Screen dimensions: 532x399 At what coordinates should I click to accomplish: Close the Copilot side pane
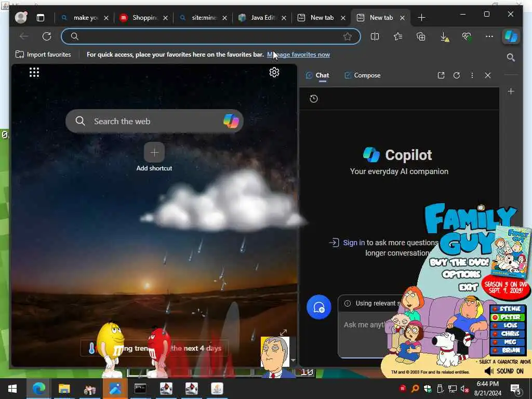tap(487, 75)
